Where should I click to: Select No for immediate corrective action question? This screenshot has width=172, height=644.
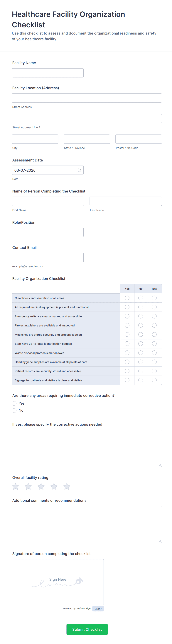click(14, 410)
